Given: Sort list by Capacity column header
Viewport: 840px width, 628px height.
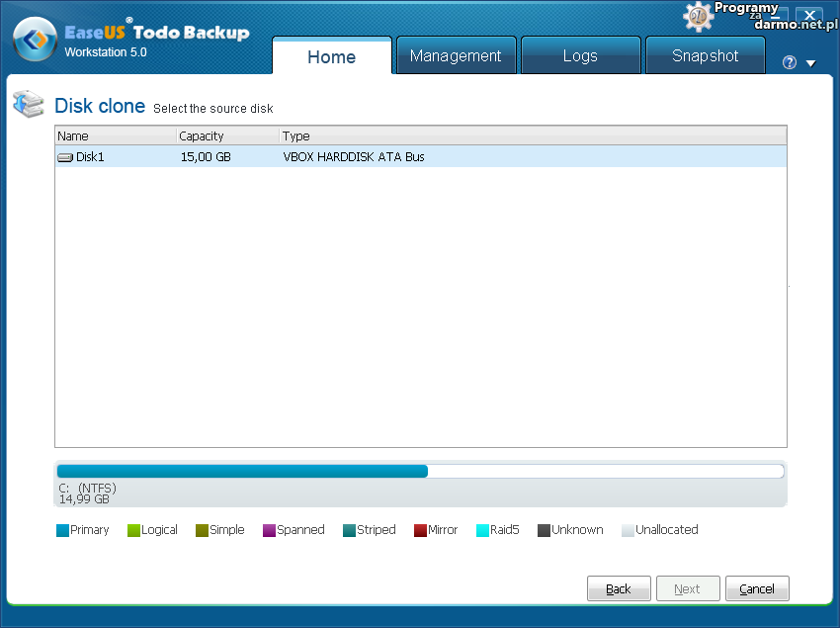Looking at the screenshot, I should [226, 136].
